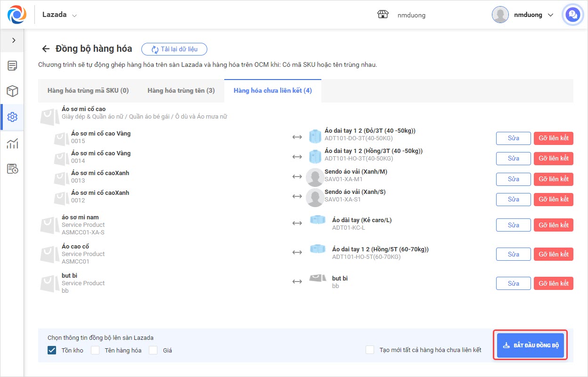588x377 pixels.
Task: Open the reports chart icon in sidebar
Action: tap(12, 143)
